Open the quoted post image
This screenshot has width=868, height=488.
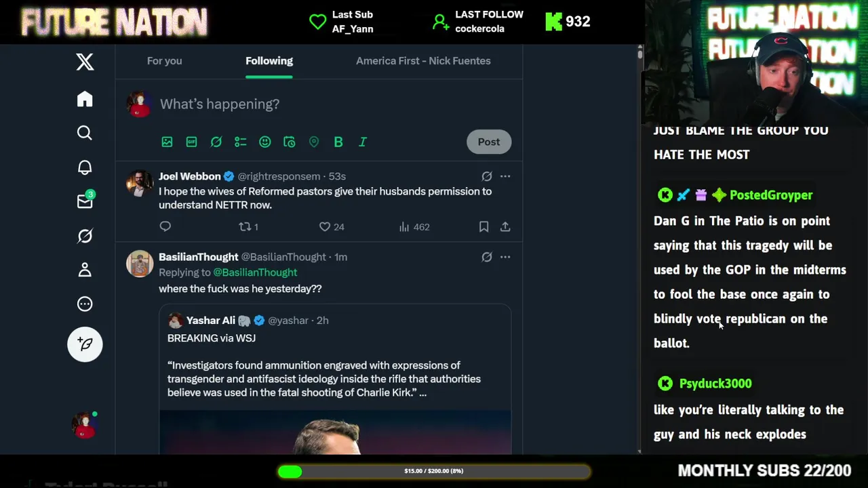click(x=335, y=432)
